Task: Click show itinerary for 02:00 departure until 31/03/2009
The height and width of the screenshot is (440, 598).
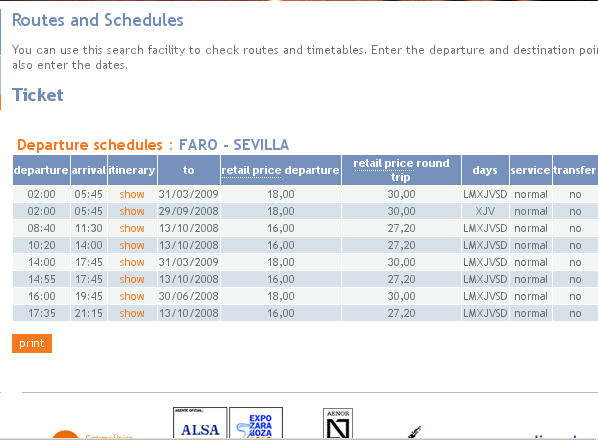Action: [132, 194]
